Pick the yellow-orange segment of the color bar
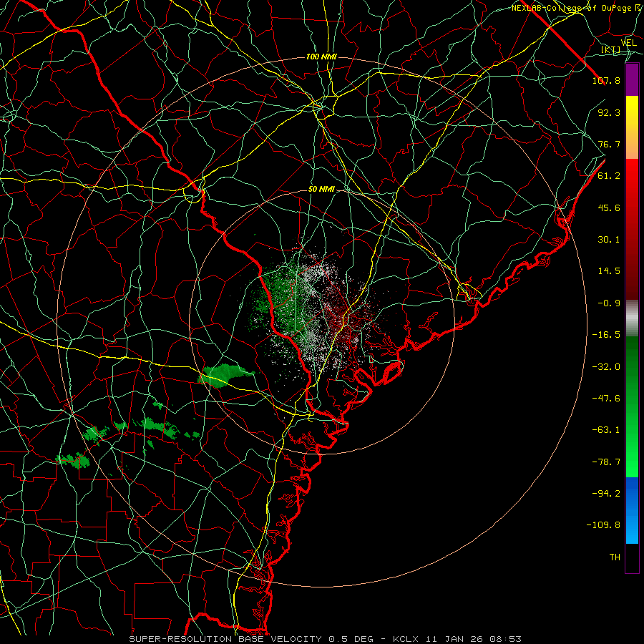This screenshot has height=644, width=644. [x=632, y=127]
